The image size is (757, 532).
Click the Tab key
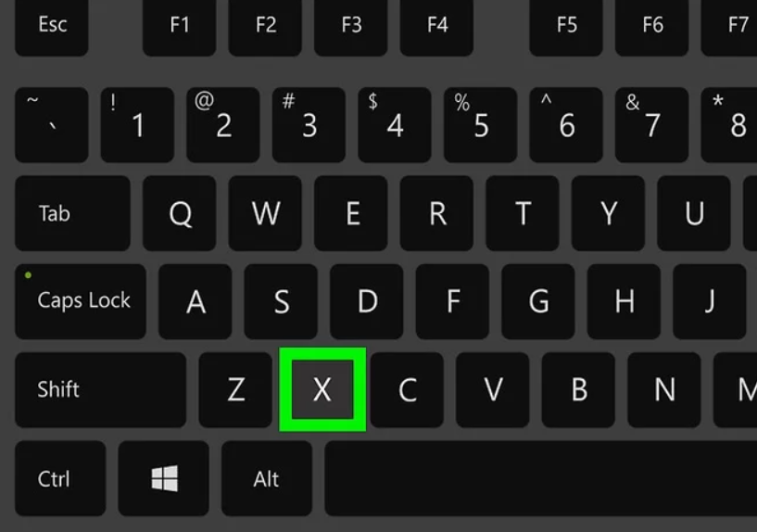tap(72, 213)
